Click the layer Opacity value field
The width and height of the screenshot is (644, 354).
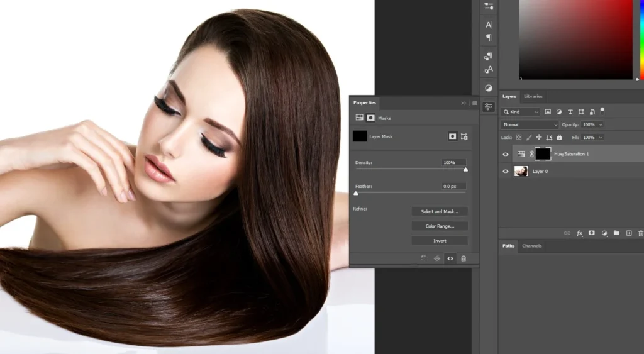pos(589,124)
